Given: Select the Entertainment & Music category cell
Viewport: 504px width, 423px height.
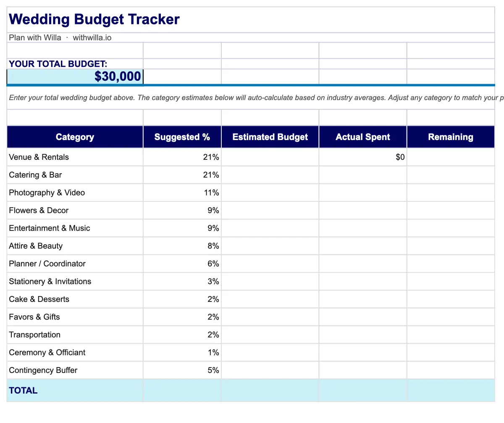Looking at the screenshot, I should click(x=75, y=228).
